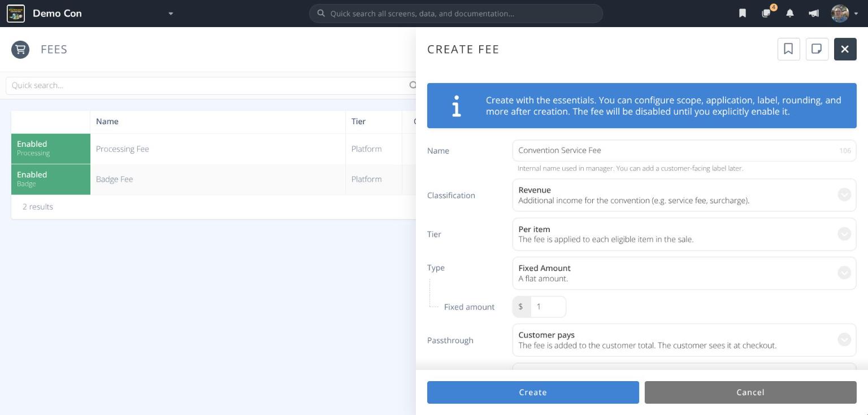868x415 pixels.
Task: Click the info icon in the blue banner
Action: 457,106
